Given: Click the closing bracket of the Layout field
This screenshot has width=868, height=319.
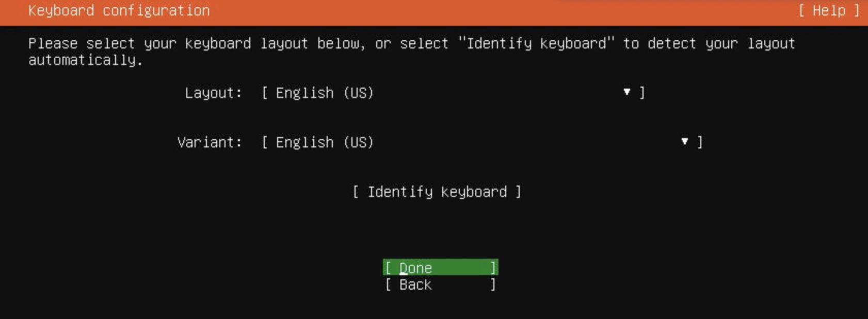Looking at the screenshot, I should [642, 93].
